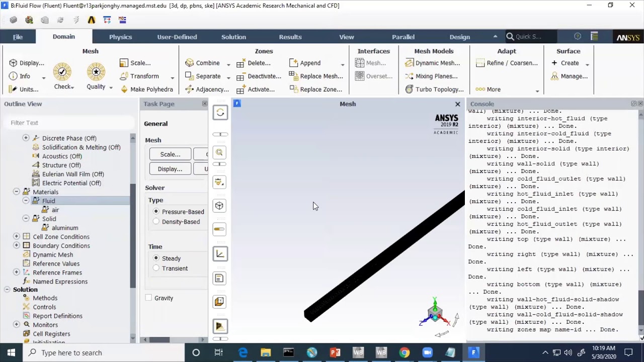Open the Adapt More dropdown
The height and width of the screenshot is (362, 644).
point(537,90)
